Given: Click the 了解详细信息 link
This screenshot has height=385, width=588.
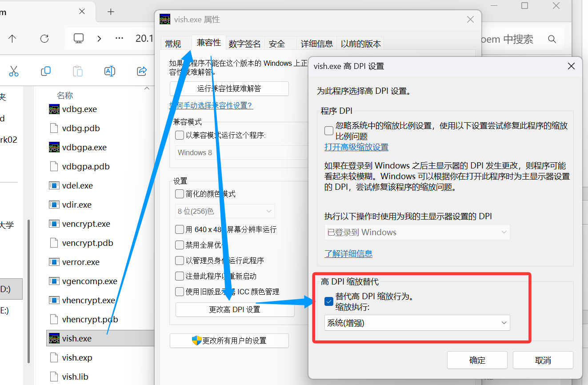Looking at the screenshot, I should 348,254.
